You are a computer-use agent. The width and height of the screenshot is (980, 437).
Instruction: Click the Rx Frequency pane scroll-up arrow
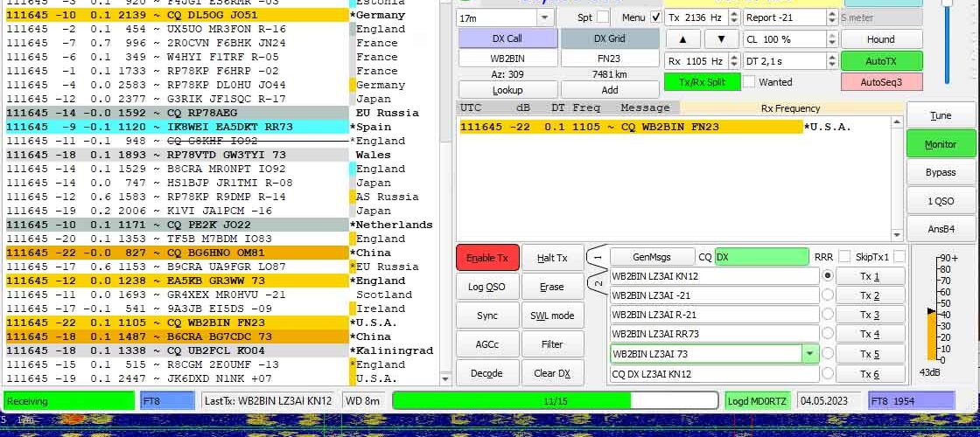[x=897, y=122]
